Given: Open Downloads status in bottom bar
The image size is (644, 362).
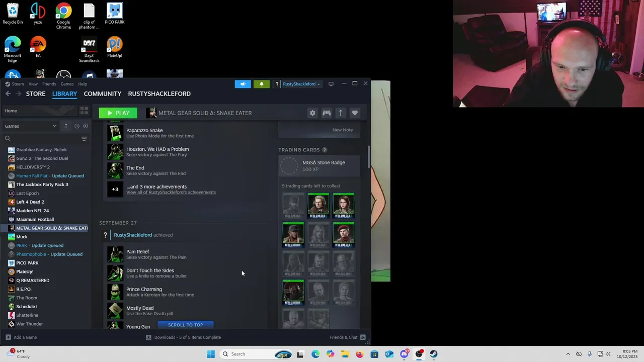Looking at the screenshot, I should coord(183,337).
